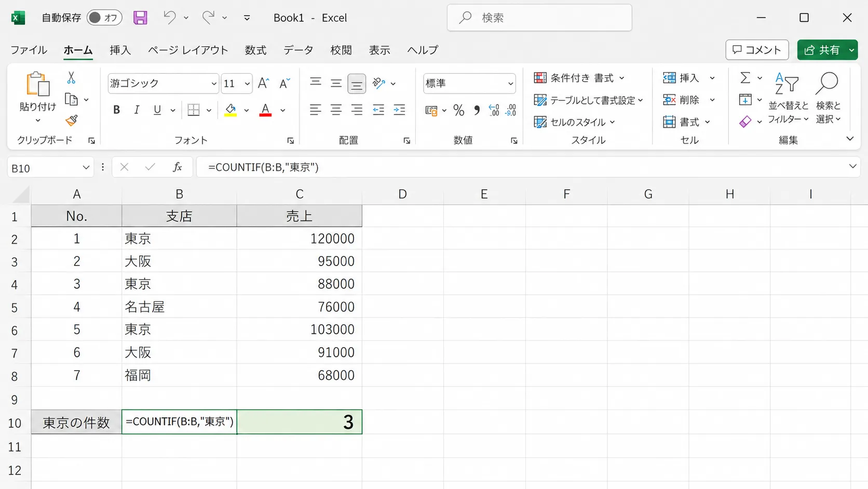Expand the 条件付き書式 dropdown
The image size is (868, 489).
coord(621,78)
